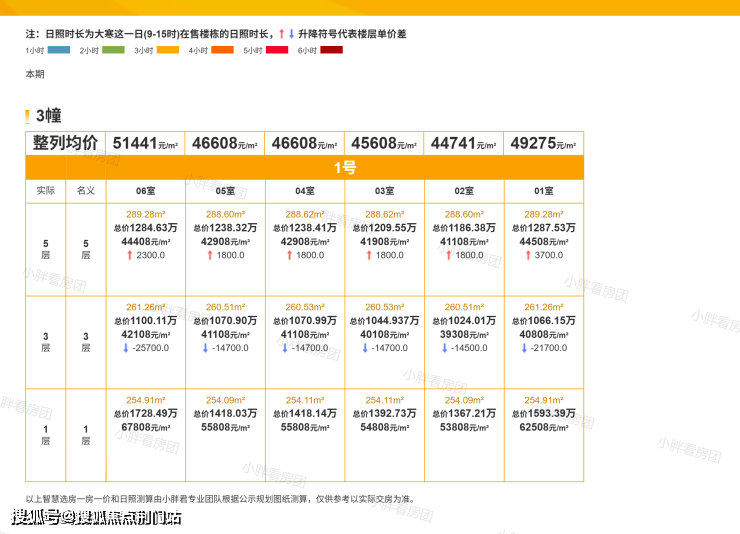Screen dimensions: 740x534
Task: Click the 本期 label below the legend
Action: click(35, 74)
